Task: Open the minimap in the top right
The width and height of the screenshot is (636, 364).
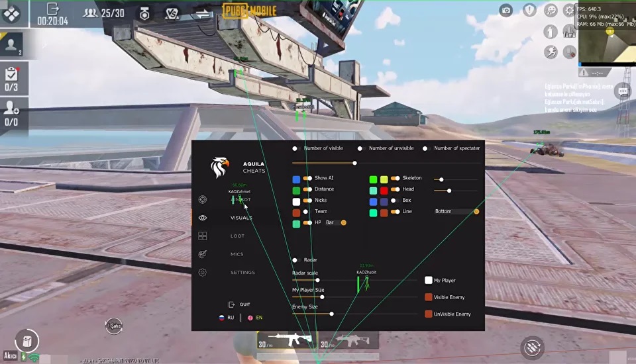Action: pos(608,44)
